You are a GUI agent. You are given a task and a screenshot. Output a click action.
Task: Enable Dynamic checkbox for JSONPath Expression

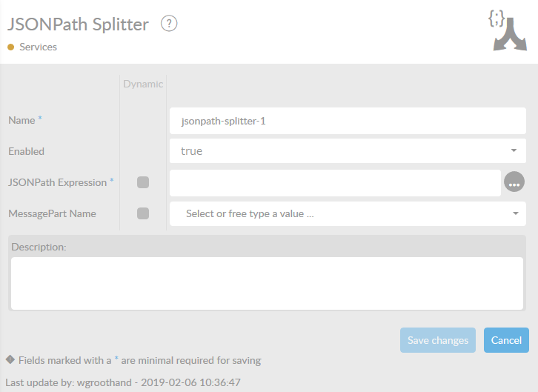click(x=143, y=182)
